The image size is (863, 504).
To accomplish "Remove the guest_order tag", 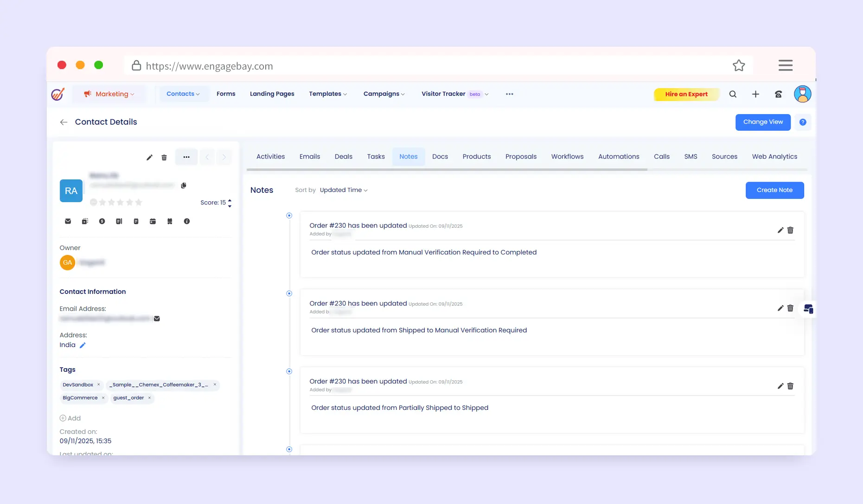I will coord(149,398).
